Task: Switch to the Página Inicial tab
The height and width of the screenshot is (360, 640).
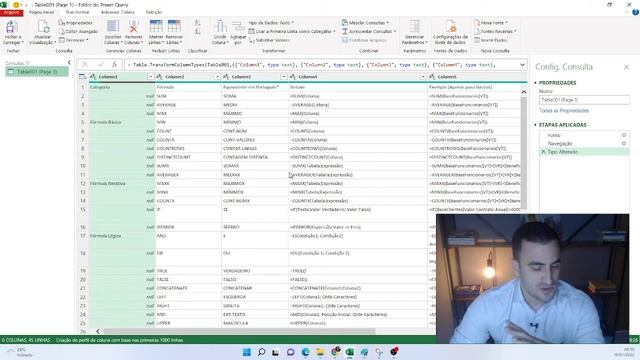Action: [41, 13]
